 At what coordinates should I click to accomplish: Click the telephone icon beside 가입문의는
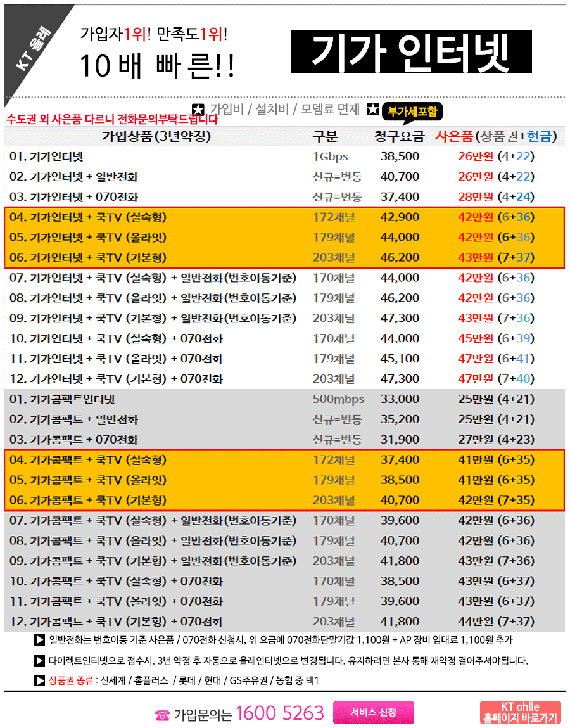tap(162, 714)
